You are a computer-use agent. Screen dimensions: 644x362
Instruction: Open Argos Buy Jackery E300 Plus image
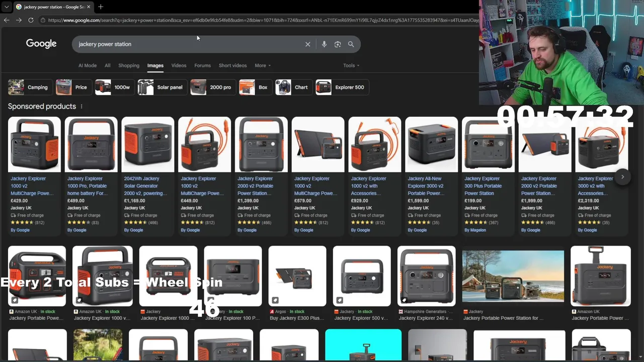click(297, 276)
